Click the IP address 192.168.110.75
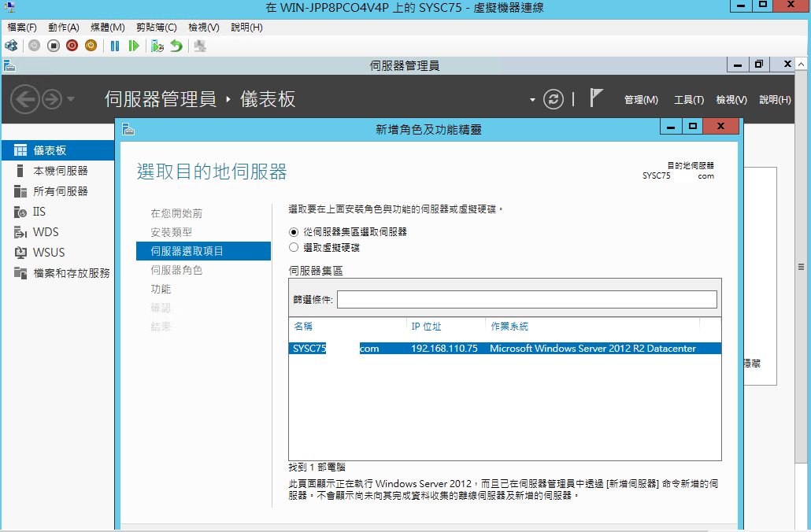The width and height of the screenshot is (811, 532). pos(444,349)
